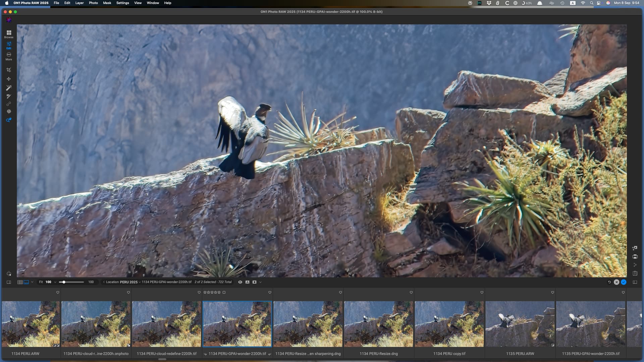This screenshot has height=362, width=644.
Task: Switch to the Browse module
Action: 9,34
